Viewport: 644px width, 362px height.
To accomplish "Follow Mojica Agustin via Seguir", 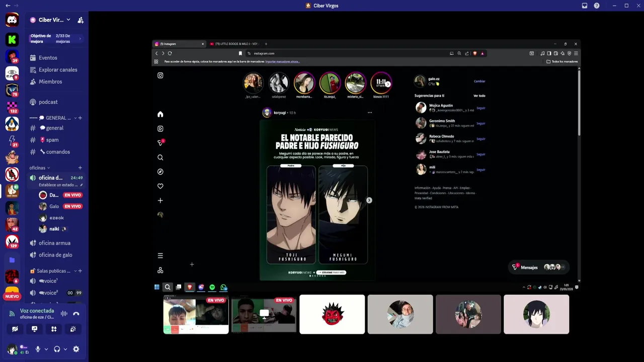I will pos(480,108).
